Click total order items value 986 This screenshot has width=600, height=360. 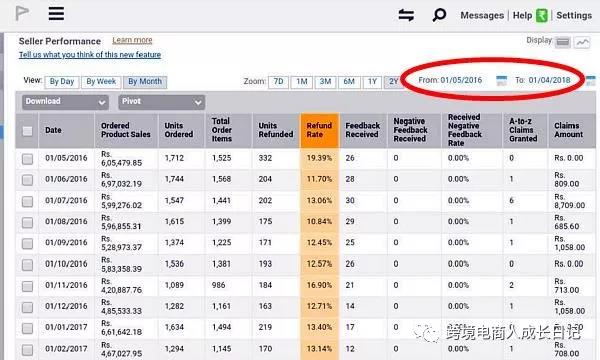tap(218, 285)
